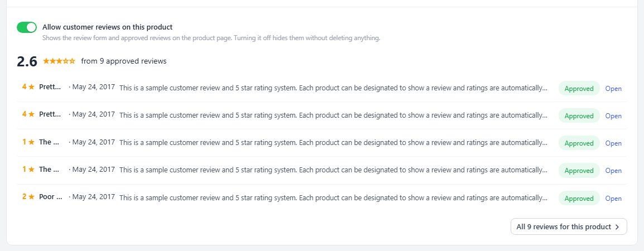
Task: Open the second 1-star 'The ...' review
Action: point(613,171)
